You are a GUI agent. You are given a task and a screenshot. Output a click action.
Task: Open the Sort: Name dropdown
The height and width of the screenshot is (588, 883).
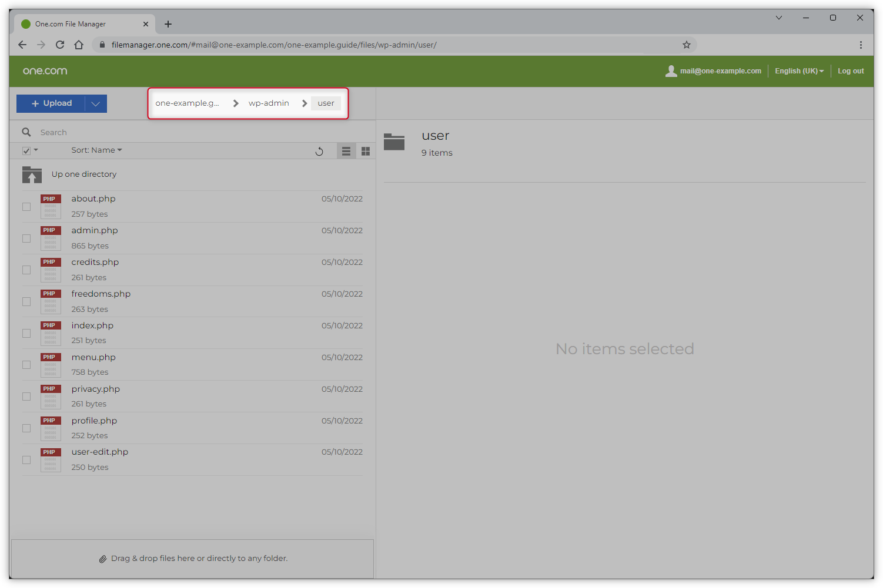(x=96, y=150)
